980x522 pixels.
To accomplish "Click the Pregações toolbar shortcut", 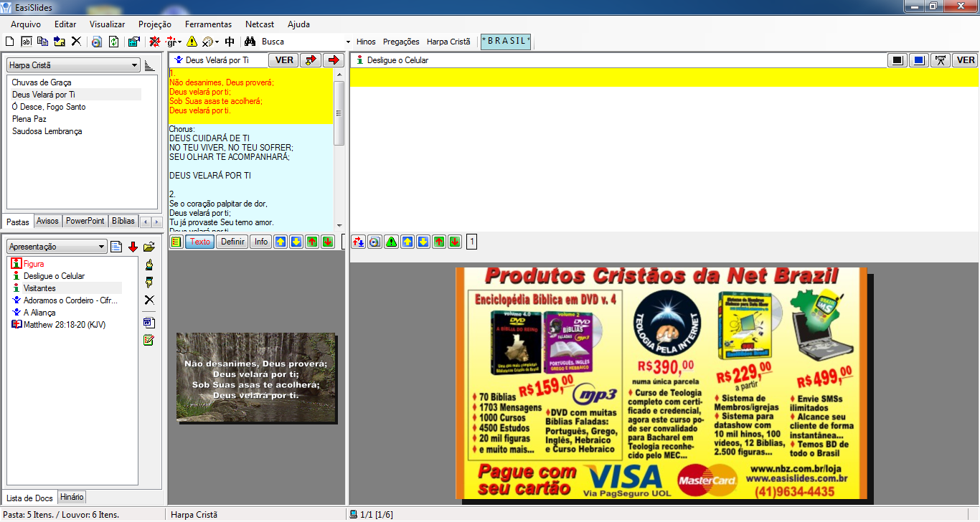I will coord(401,42).
